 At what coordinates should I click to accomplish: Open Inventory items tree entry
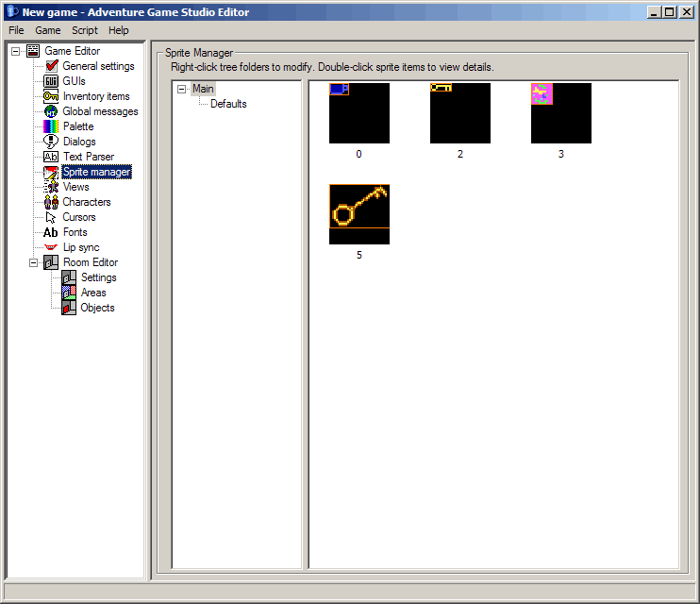click(96, 96)
